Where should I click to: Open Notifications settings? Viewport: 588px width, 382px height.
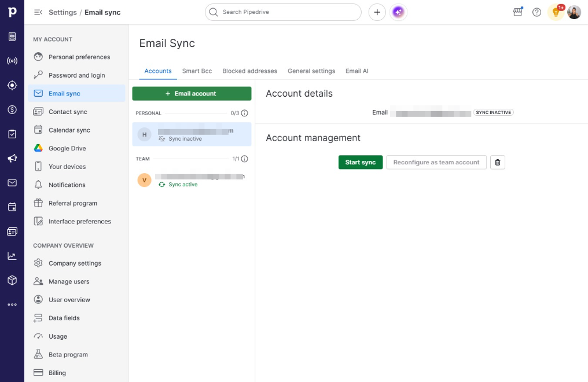coord(76,185)
